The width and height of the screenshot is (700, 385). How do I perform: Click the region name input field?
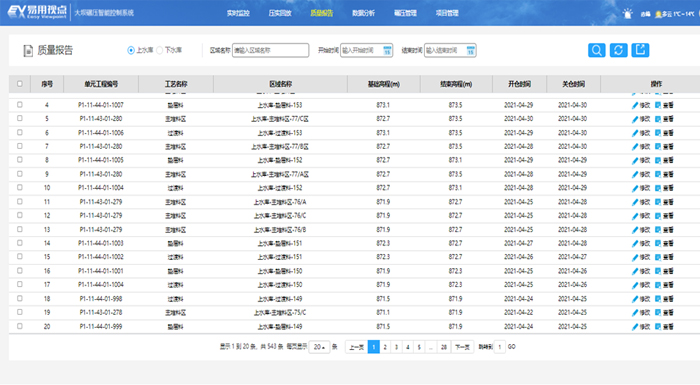tap(271, 50)
